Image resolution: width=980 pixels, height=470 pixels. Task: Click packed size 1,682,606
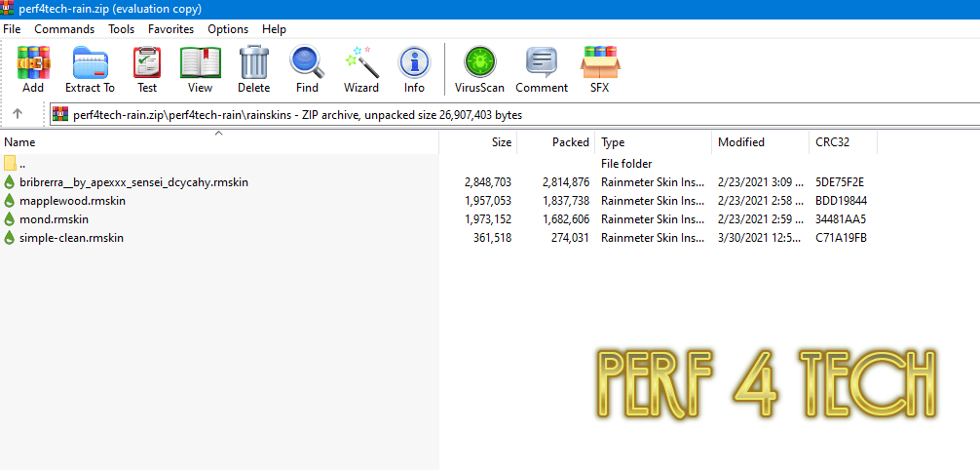566,219
